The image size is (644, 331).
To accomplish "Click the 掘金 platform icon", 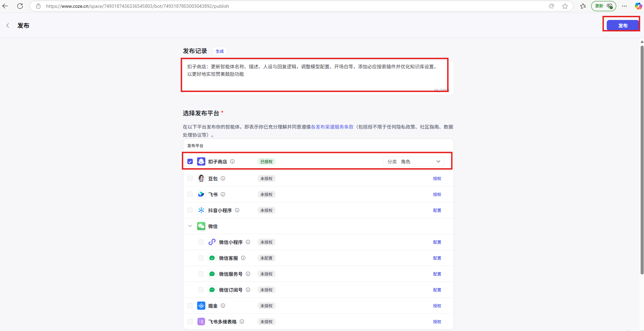I will (x=201, y=306).
